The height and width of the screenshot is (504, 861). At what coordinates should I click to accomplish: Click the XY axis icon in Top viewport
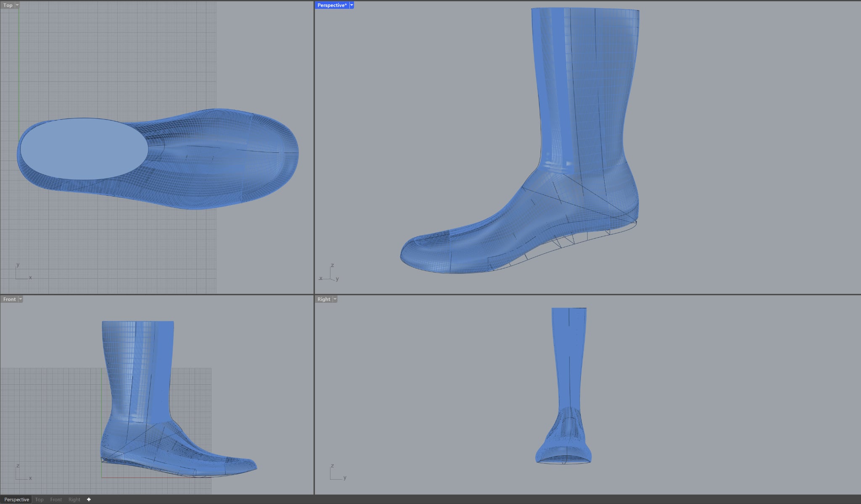coord(22,273)
